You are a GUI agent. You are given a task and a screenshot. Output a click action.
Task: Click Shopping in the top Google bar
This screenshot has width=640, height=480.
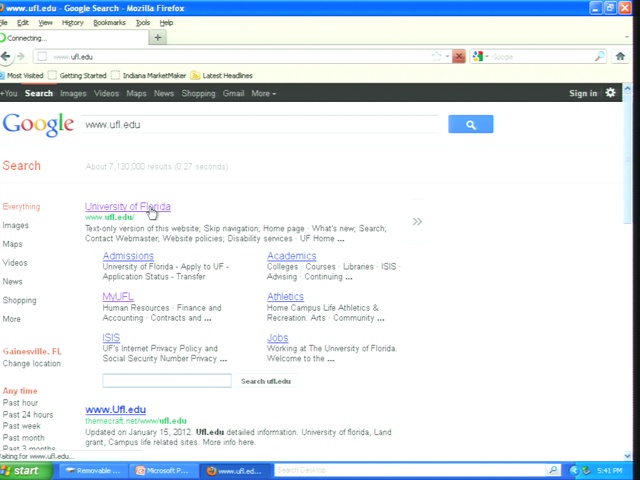coord(198,93)
